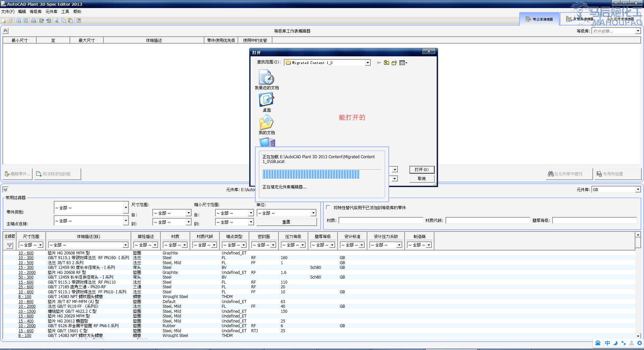Open the 单位 全部 dropdown
This screenshot has width=644, height=350.
313,213
